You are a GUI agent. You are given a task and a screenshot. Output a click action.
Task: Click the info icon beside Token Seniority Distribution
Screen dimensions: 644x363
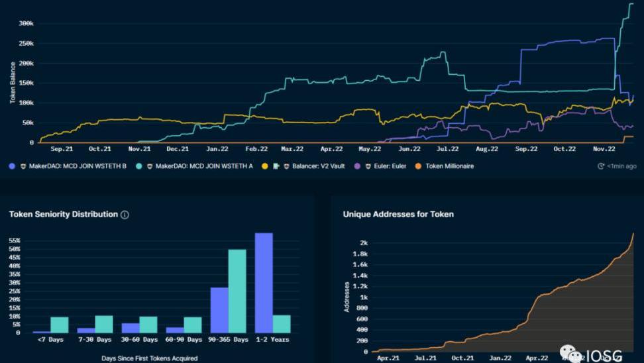tap(125, 215)
